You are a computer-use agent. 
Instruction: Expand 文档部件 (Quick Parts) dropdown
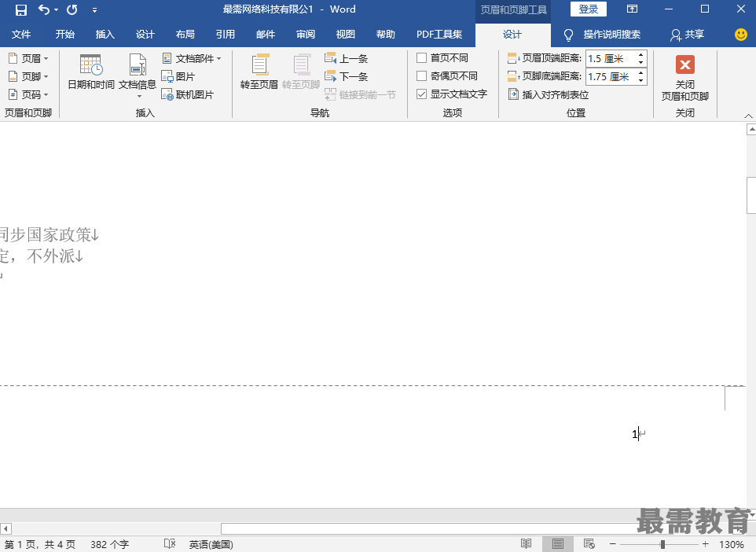192,58
